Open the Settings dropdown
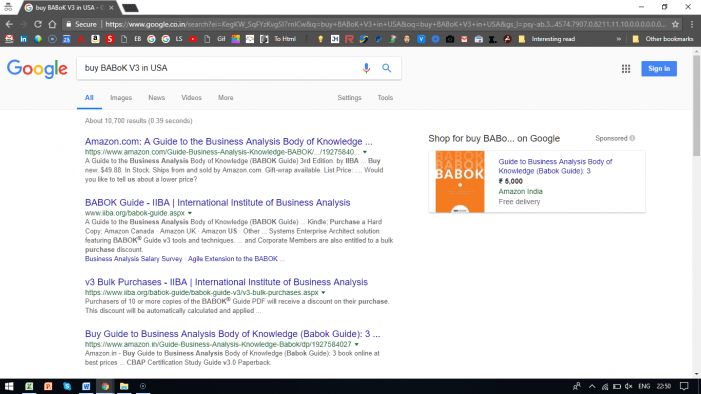The height and width of the screenshot is (394, 701). point(349,97)
